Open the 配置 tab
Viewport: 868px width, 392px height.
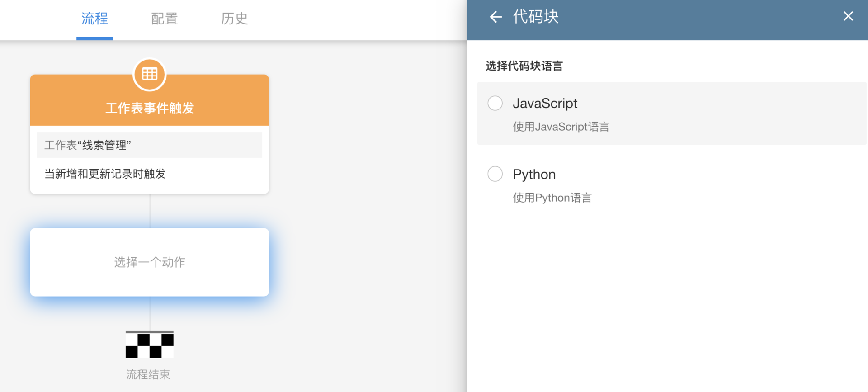tap(164, 19)
